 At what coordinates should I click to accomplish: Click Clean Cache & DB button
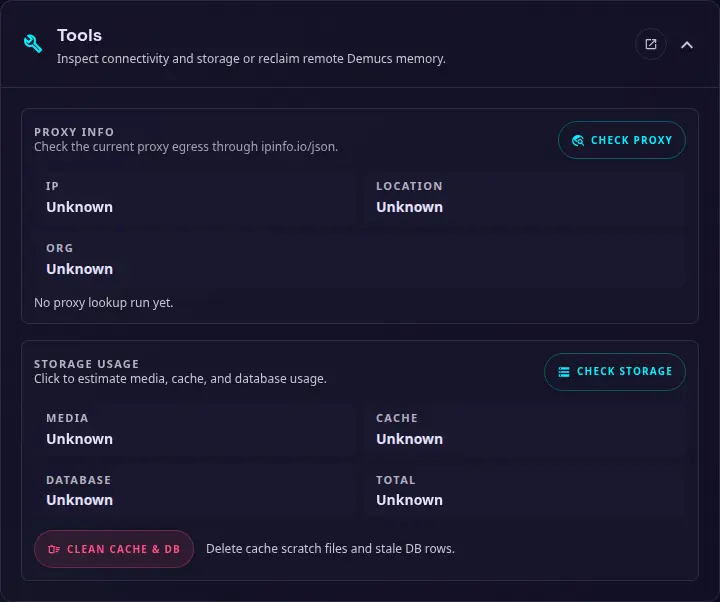(114, 549)
